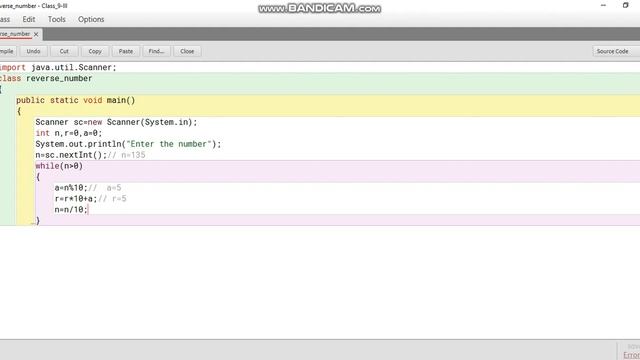
Task: Click the '// a=5' comment
Action: tap(105, 188)
